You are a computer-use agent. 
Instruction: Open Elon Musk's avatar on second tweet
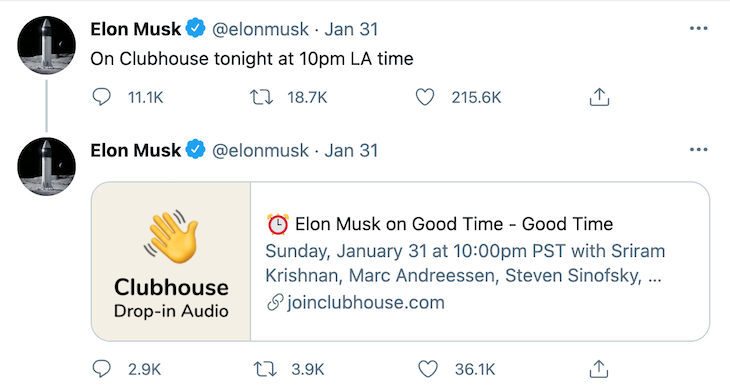[x=47, y=166]
